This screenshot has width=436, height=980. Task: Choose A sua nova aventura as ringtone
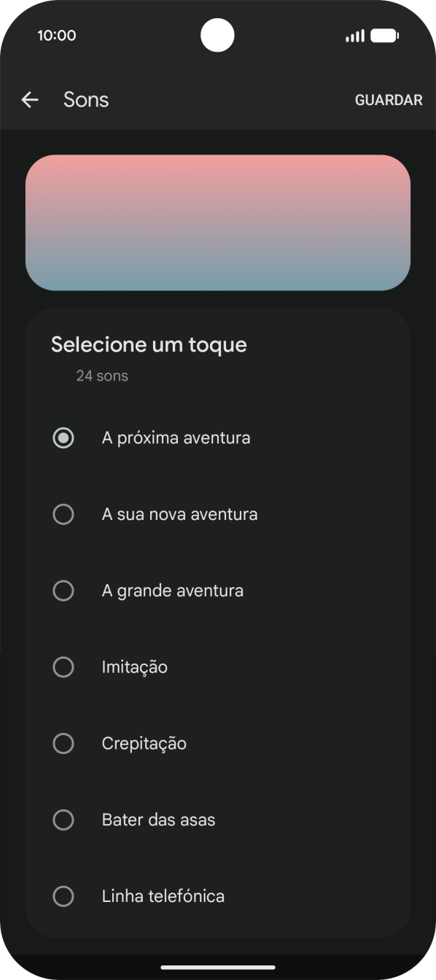tap(63, 514)
